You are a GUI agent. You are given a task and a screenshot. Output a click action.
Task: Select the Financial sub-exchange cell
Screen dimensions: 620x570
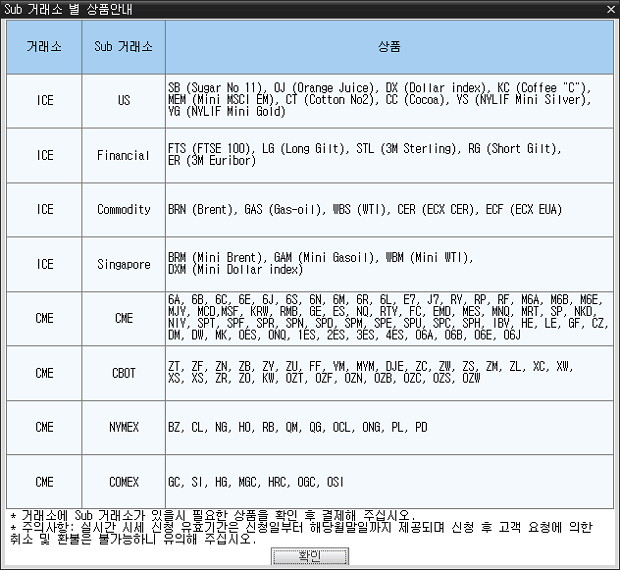(x=123, y=155)
